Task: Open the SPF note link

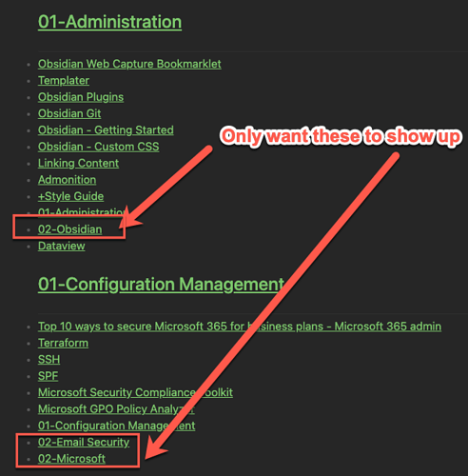Action: 48,376
